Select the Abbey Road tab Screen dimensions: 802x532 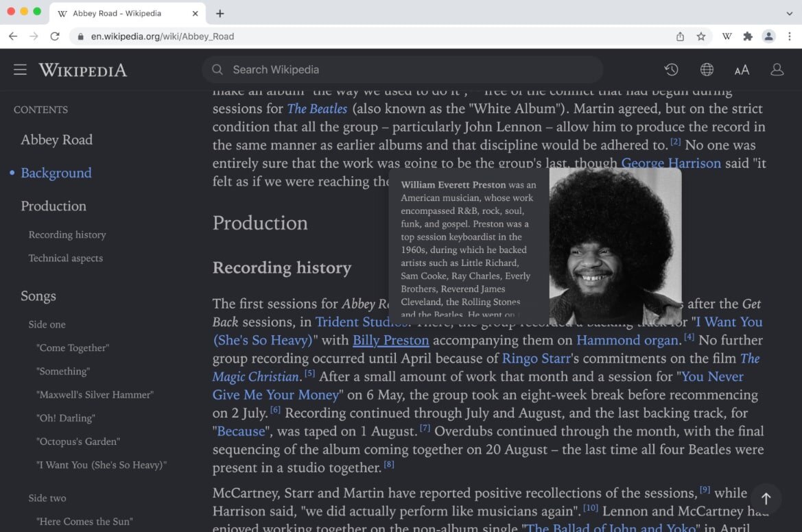[128, 14]
